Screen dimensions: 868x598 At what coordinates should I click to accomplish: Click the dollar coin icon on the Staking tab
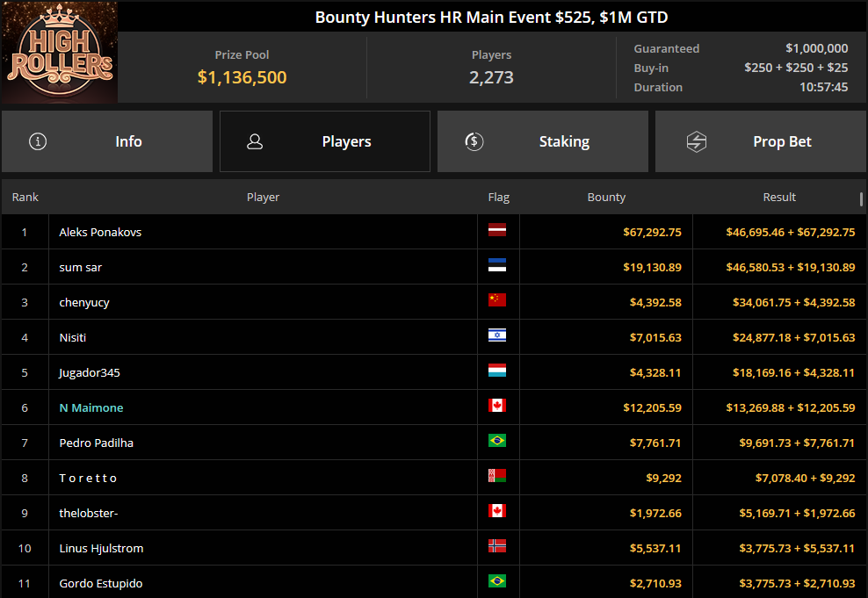(474, 140)
